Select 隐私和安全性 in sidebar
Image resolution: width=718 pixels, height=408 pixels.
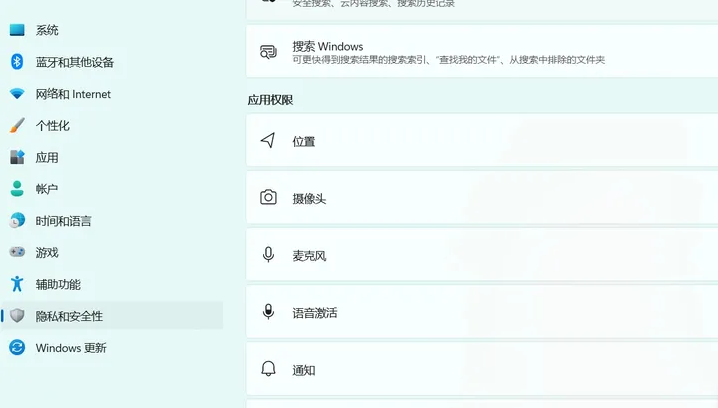[x=112, y=316]
